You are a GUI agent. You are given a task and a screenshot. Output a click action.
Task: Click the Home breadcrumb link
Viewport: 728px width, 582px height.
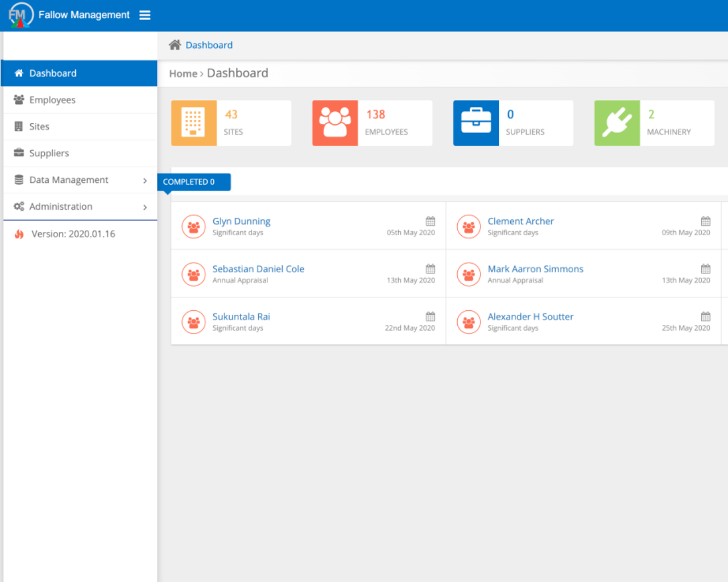pos(183,74)
